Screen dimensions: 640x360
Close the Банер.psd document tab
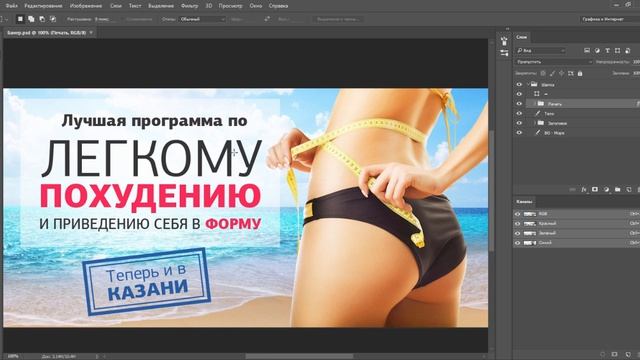[91, 32]
